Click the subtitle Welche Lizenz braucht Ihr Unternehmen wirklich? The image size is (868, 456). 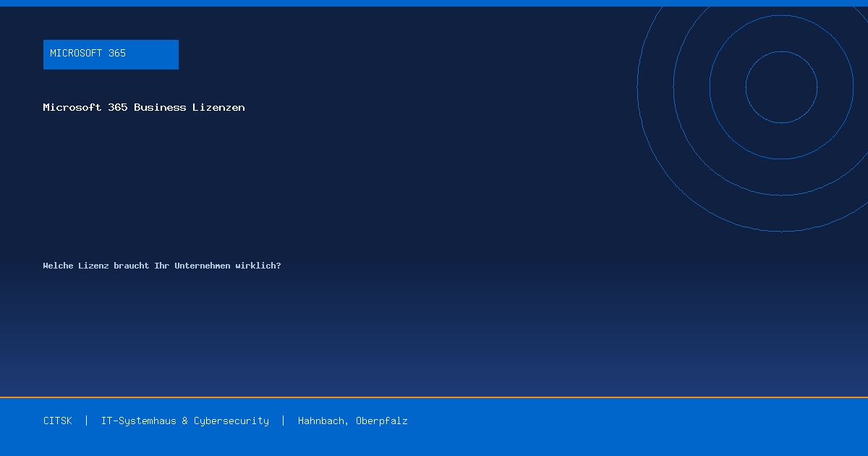[x=162, y=266]
